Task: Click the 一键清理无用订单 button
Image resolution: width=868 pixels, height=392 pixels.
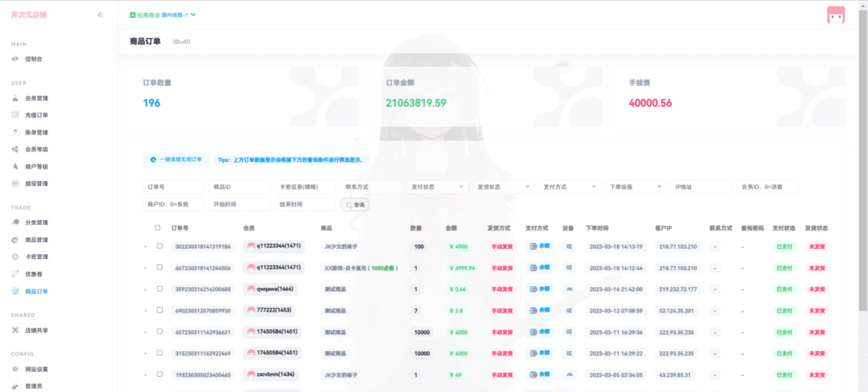Action: point(176,159)
